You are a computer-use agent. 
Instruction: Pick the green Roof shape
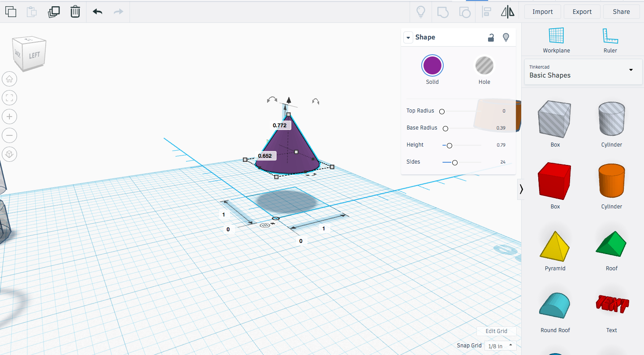[x=612, y=244]
